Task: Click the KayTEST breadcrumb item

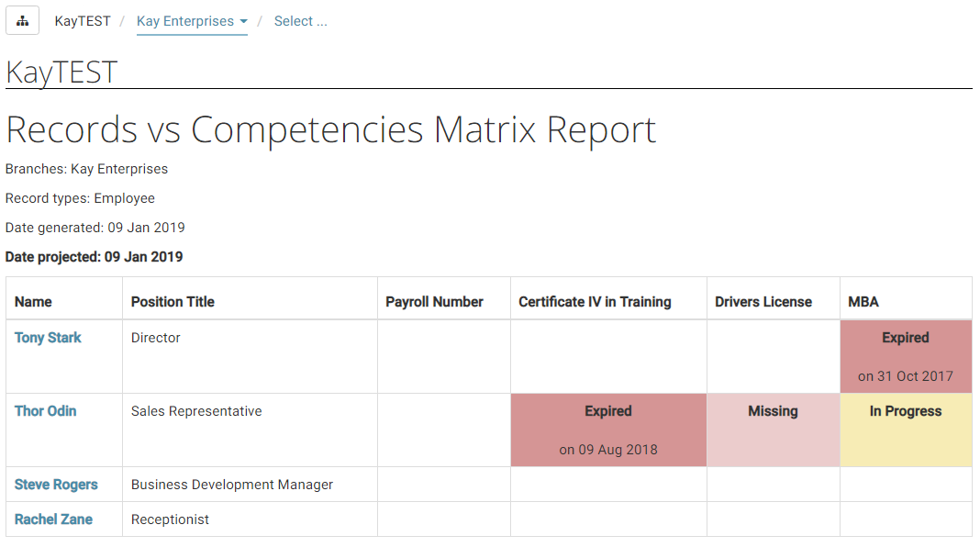Action: [83, 21]
